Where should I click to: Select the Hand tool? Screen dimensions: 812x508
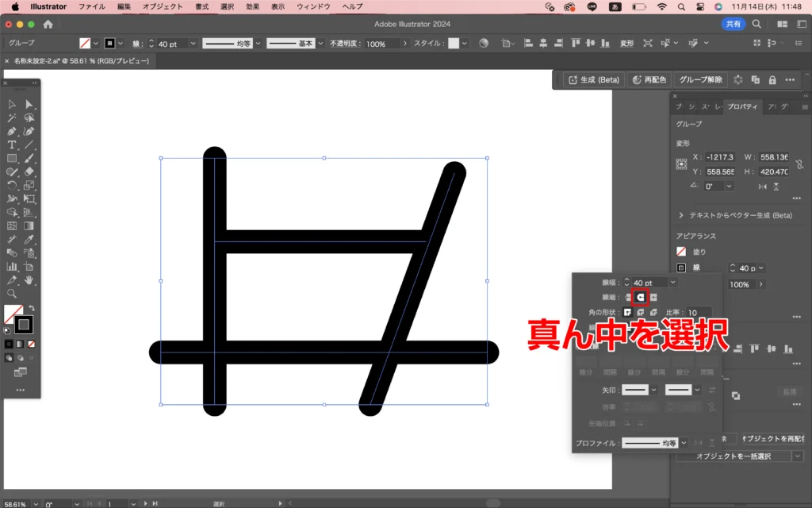click(29, 279)
